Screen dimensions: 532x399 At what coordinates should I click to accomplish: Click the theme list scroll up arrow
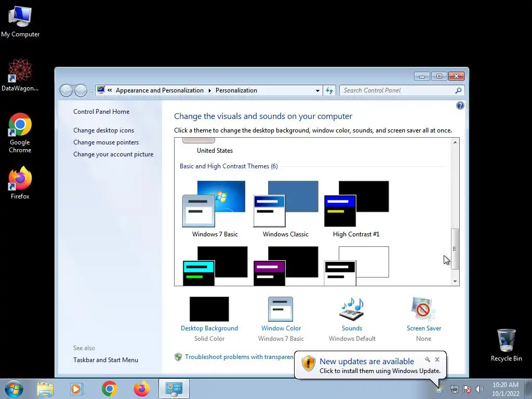tap(455, 142)
